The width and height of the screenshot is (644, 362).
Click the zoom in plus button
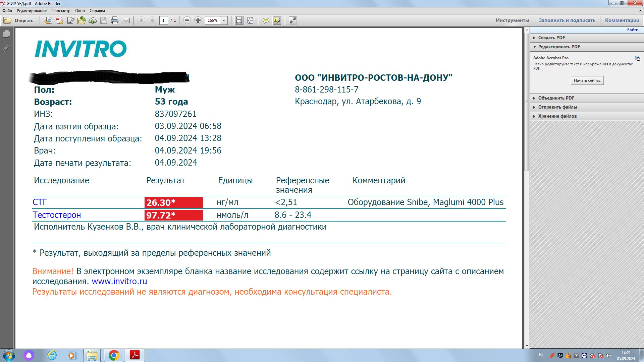[x=198, y=20]
